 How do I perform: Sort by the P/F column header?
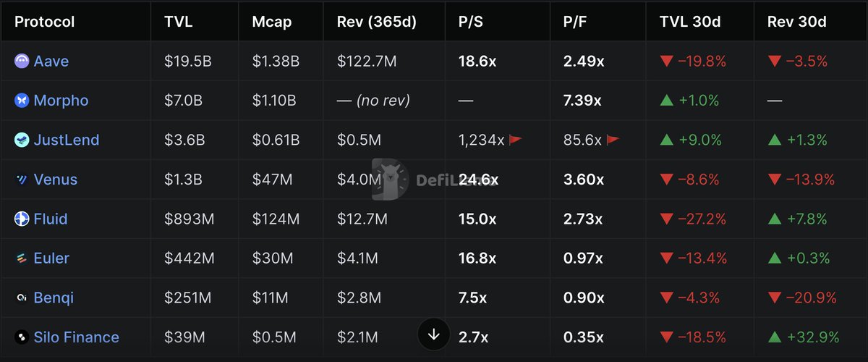[575, 22]
